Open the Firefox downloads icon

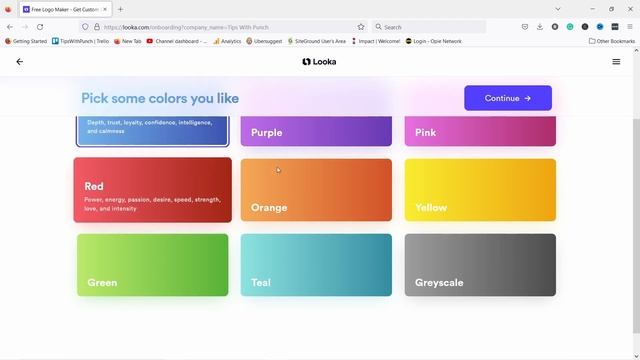[540, 27]
